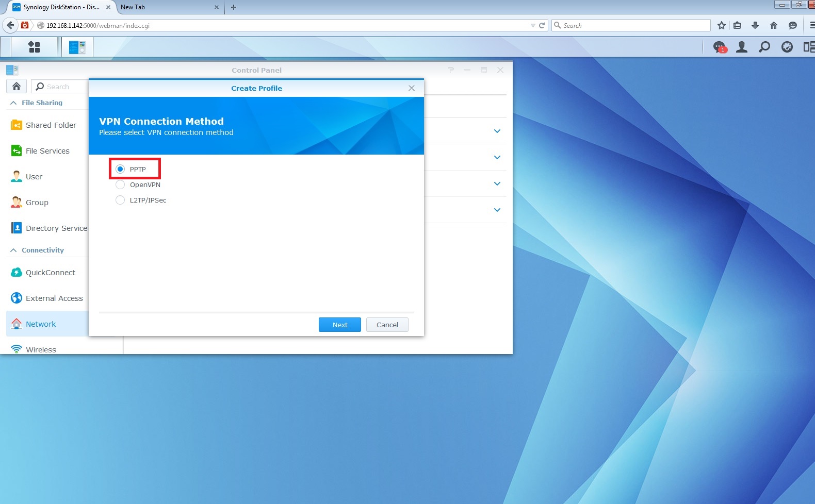
Task: Click the browser home icon
Action: (774, 25)
